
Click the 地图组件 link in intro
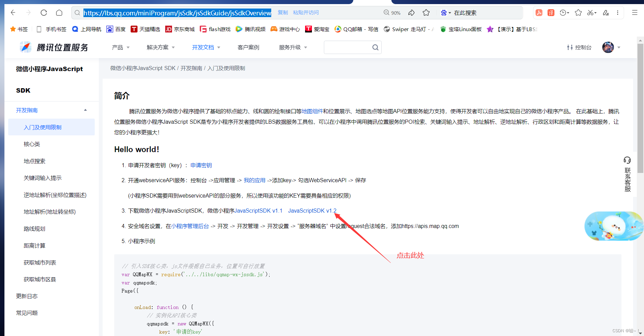click(312, 111)
